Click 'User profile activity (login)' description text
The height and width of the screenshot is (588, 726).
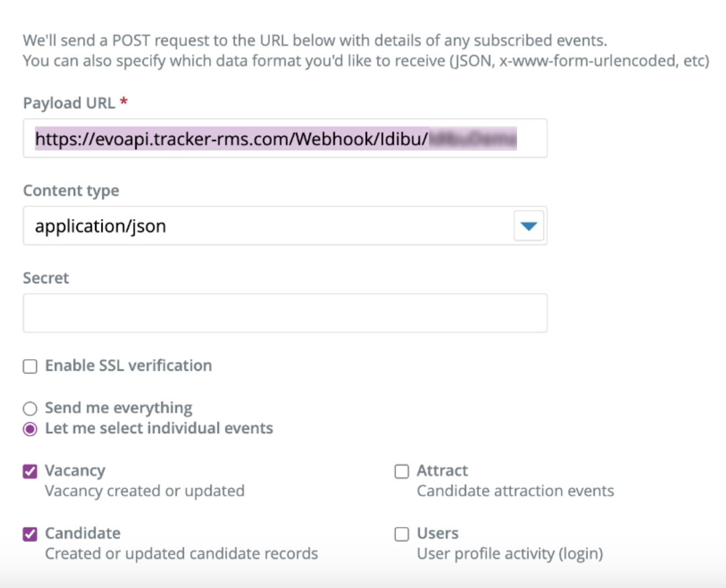pos(510,554)
